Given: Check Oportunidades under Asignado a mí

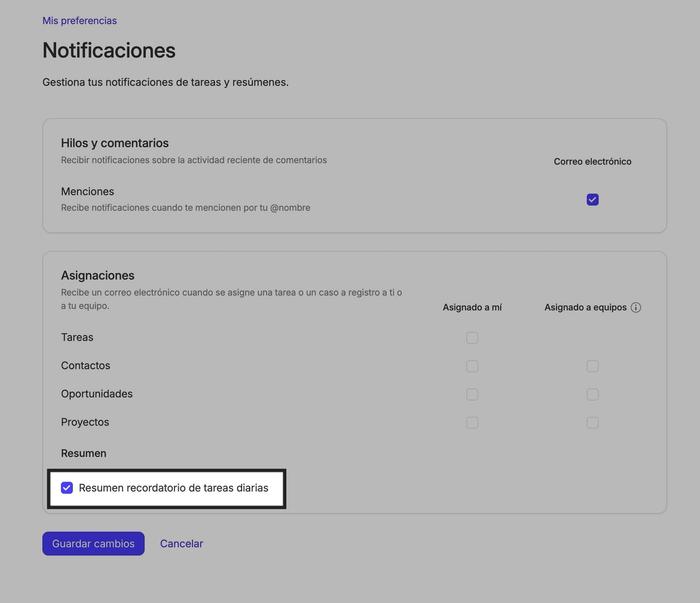Looking at the screenshot, I should [472, 394].
